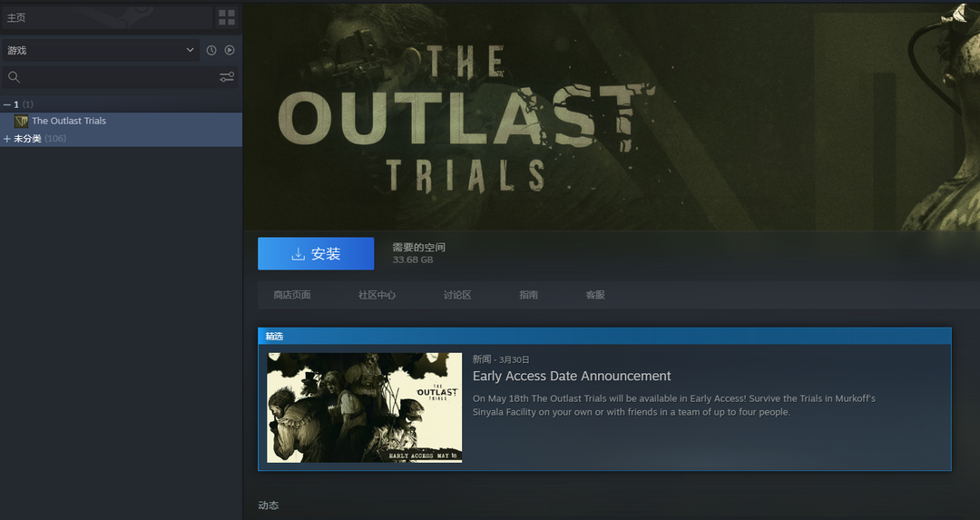Viewport: 980px width, 520px height.
Task: Switch to the 讨论区 tab
Action: pyautogui.click(x=457, y=295)
